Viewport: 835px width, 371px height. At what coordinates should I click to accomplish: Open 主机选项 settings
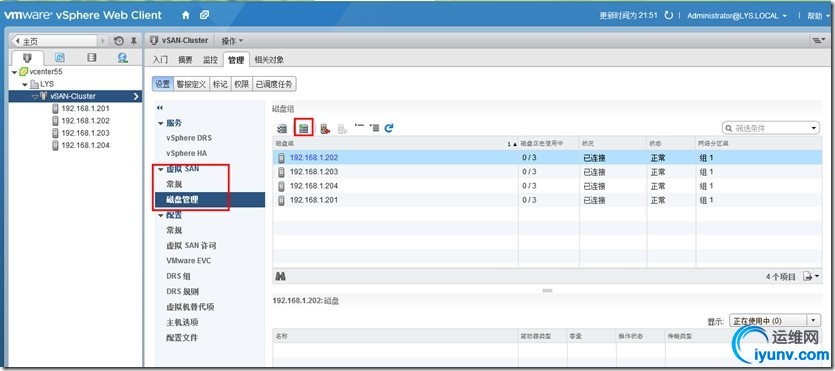click(x=182, y=323)
